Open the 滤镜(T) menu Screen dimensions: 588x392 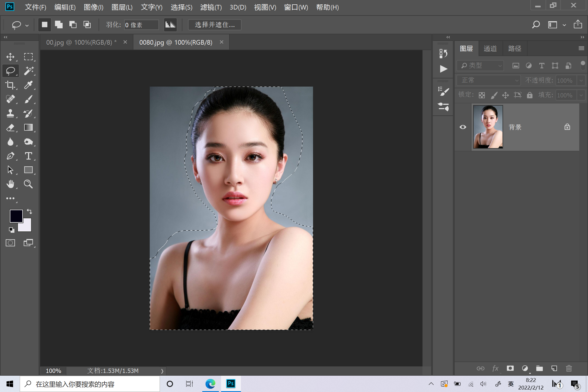pos(211,7)
